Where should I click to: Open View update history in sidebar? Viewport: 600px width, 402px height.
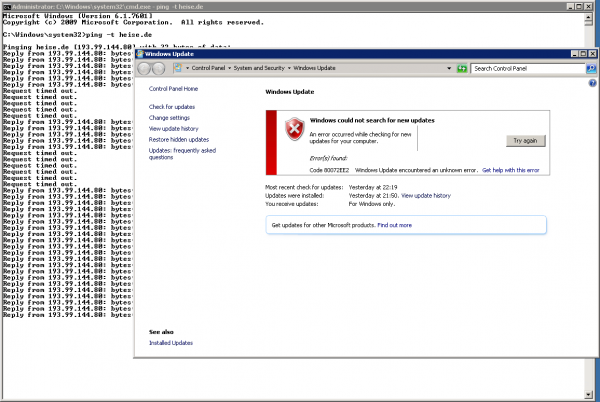point(173,129)
